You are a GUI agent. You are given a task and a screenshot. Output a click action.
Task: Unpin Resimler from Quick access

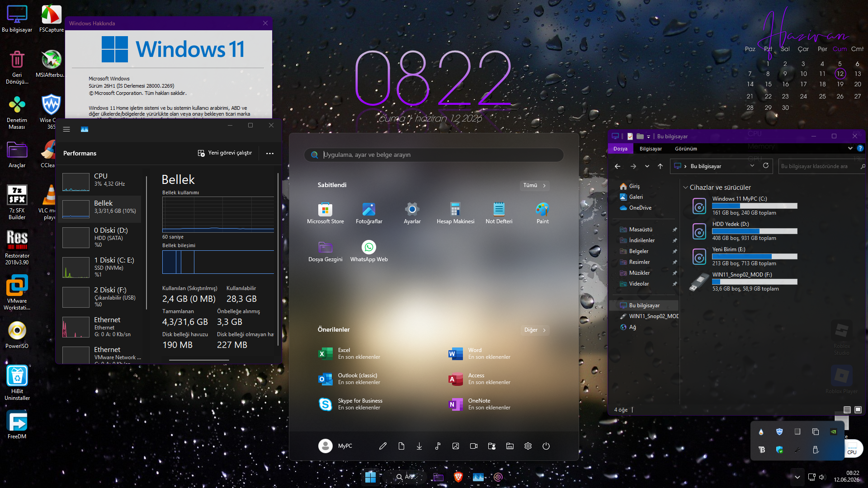pyautogui.click(x=675, y=262)
